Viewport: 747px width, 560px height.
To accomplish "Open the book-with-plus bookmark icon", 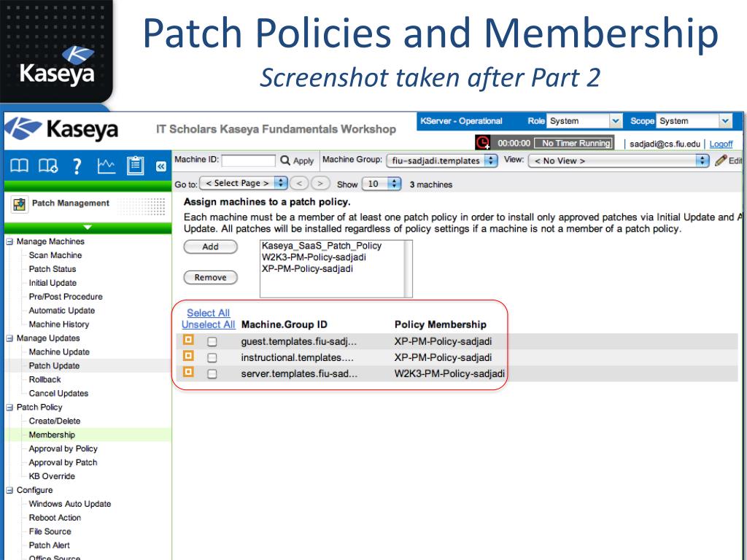I will (x=48, y=166).
